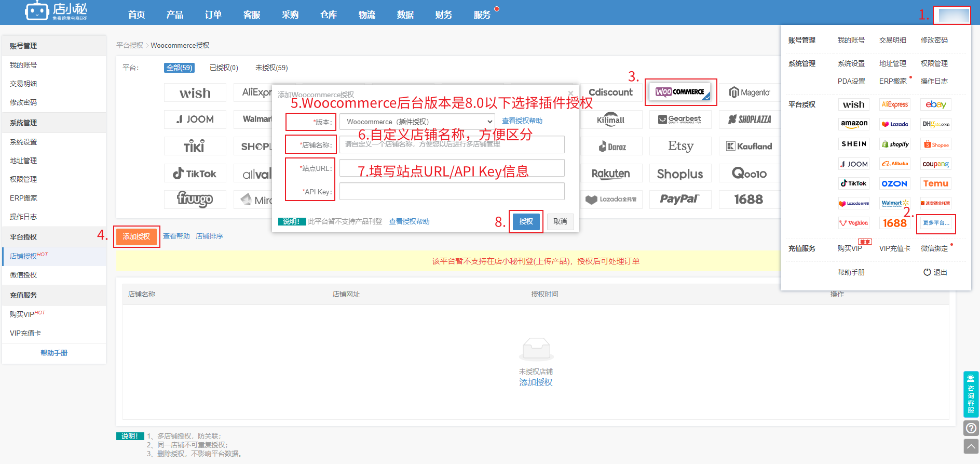Select the JOOM platform tile in the grid
Image resolution: width=980 pixels, height=464 pixels.
coord(195,120)
